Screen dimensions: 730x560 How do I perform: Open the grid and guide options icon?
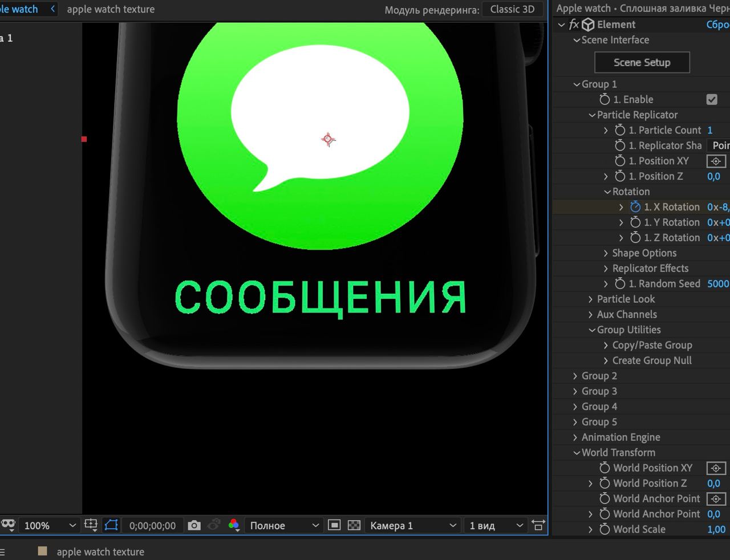pos(91,525)
